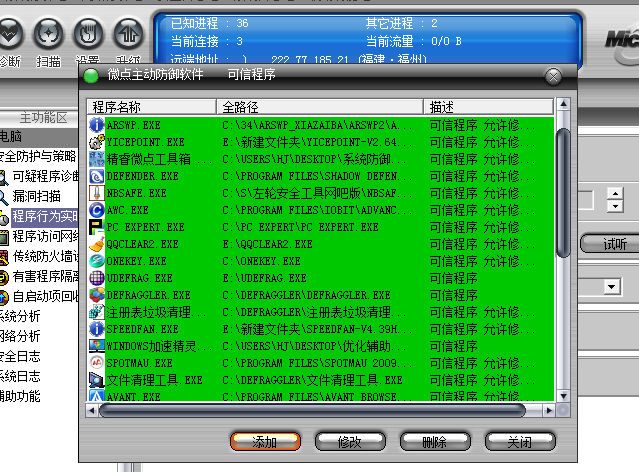Screen dimensions: 639x472
Task: Click the SPOTMAU.EXE icon
Action: [97, 363]
